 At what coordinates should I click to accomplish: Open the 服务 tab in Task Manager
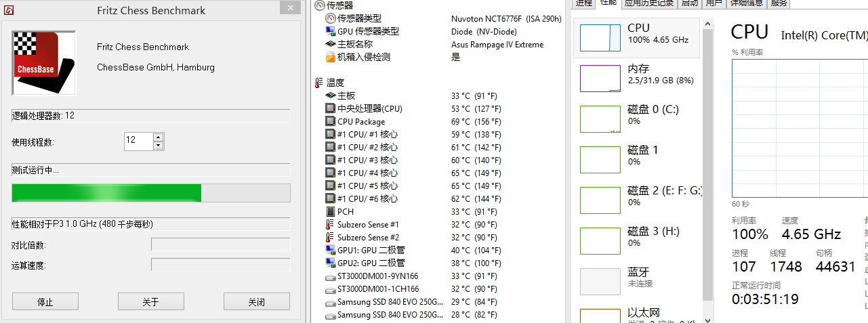(x=779, y=3)
